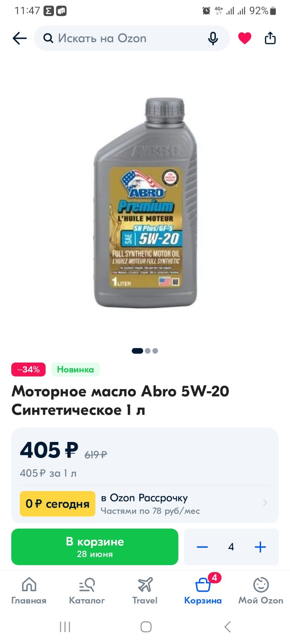290x644 pixels.
Task: Open the Abro oil bottle product image
Action: pyautogui.click(x=145, y=202)
